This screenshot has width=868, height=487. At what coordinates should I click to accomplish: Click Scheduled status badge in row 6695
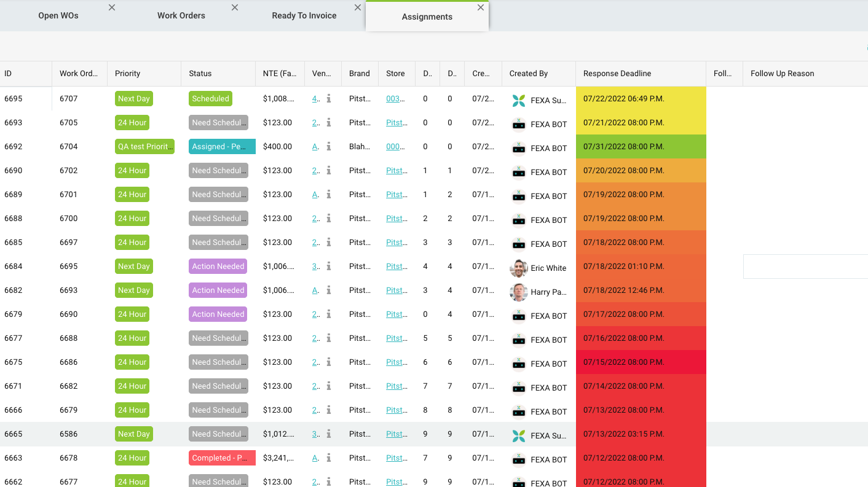point(210,98)
